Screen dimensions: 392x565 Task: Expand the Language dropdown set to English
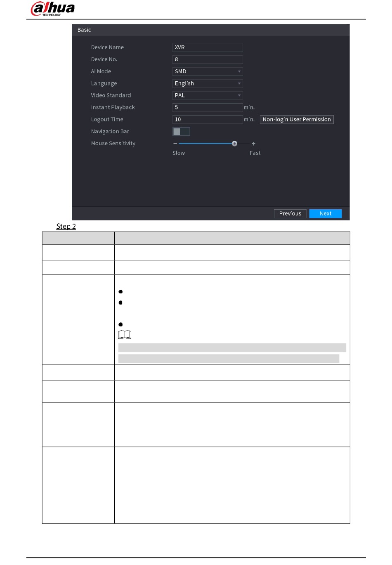[x=207, y=83]
